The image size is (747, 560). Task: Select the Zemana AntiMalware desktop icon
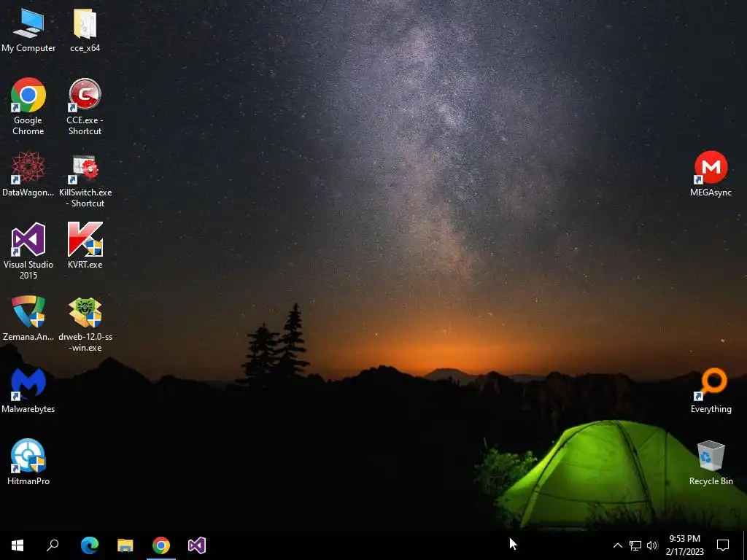[x=28, y=318]
